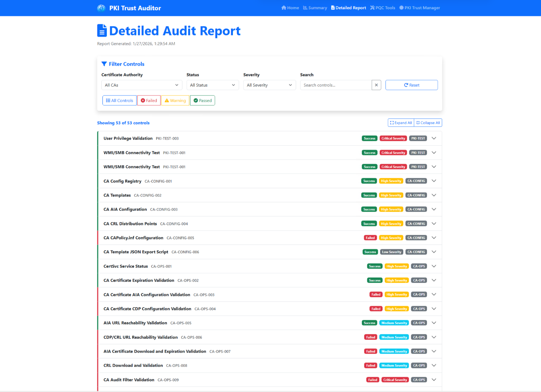
Task: Open PQC Tools via its wrench icon
Action: (373, 8)
